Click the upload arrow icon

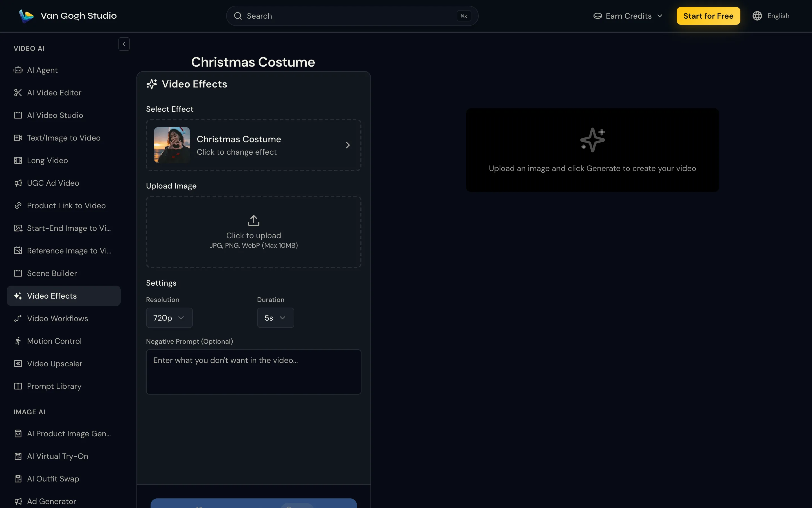coord(254,220)
